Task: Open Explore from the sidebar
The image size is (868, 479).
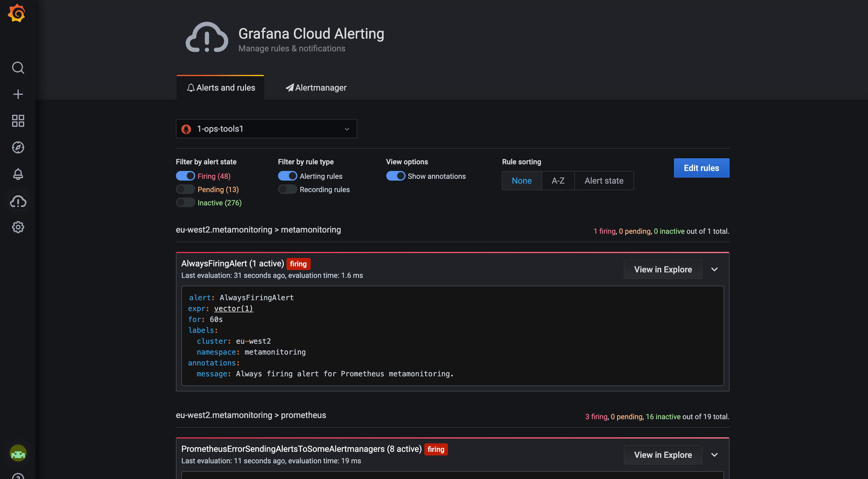Action: (x=18, y=147)
